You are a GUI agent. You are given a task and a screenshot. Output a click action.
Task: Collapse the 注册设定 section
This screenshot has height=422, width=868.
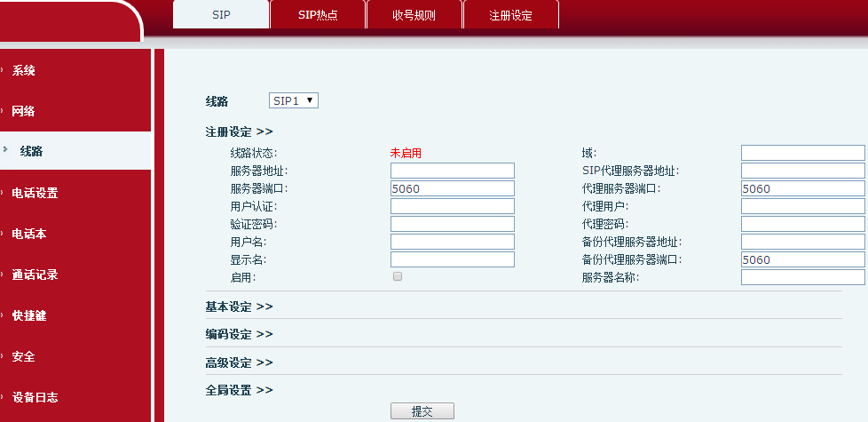[239, 131]
